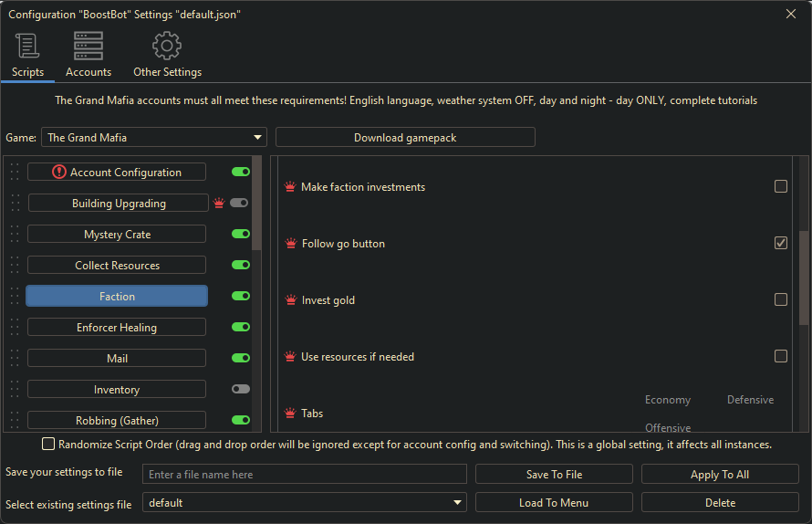The width and height of the screenshot is (812, 524).
Task: Open Other Settings gear icon
Action: click(167, 46)
